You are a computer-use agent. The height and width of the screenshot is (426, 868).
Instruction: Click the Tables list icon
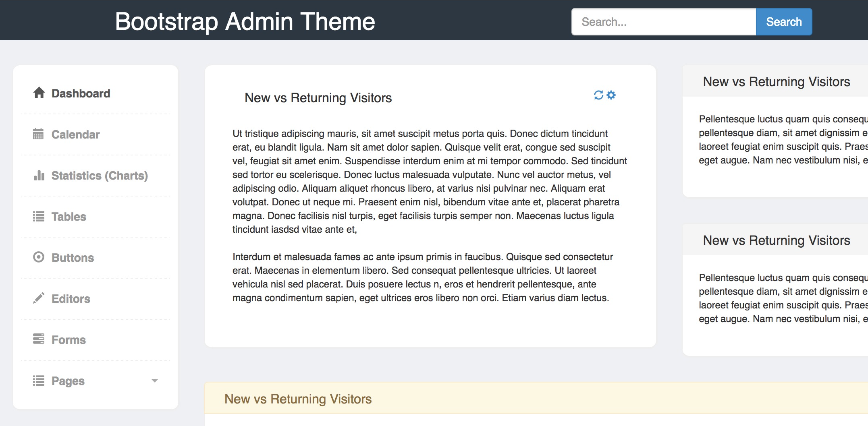[x=39, y=216]
